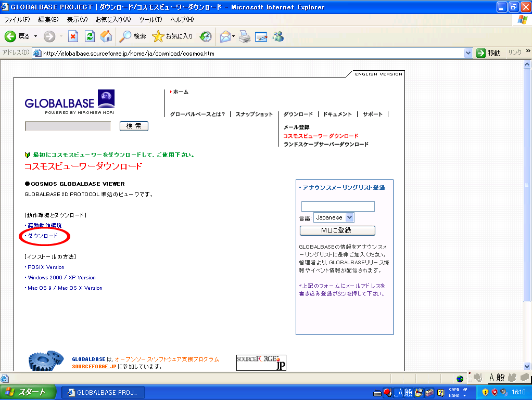Open the 編集(E) menu
The image size is (532, 400).
[48, 20]
